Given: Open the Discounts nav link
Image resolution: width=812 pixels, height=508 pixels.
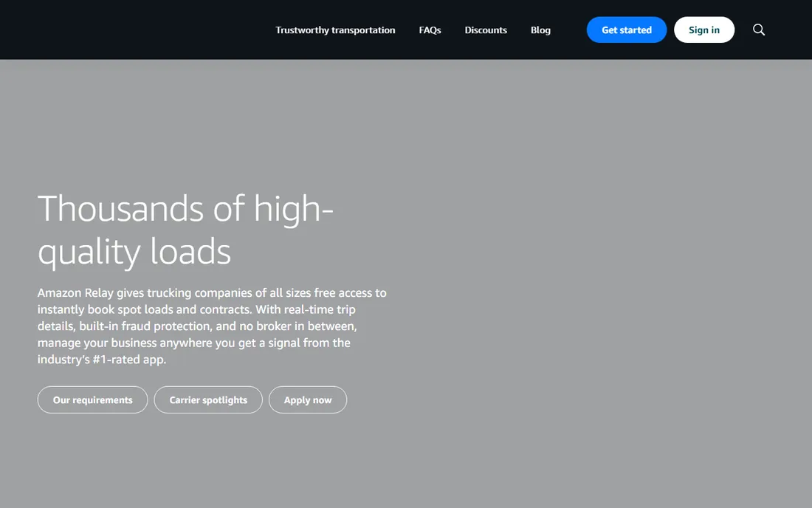Looking at the screenshot, I should pyautogui.click(x=486, y=30).
